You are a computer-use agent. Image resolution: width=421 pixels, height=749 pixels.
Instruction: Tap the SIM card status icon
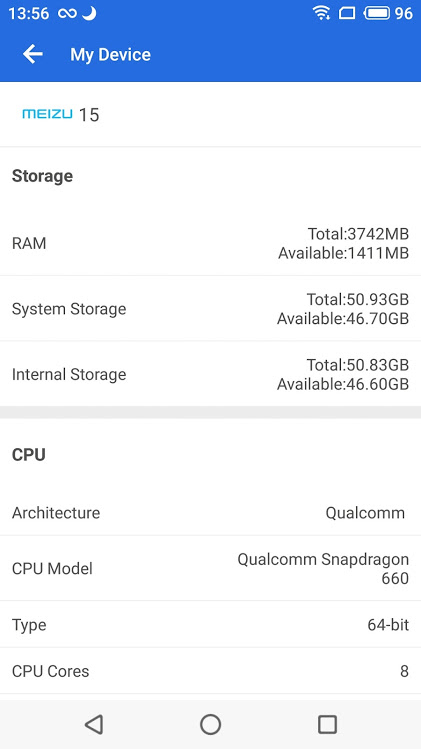click(347, 13)
